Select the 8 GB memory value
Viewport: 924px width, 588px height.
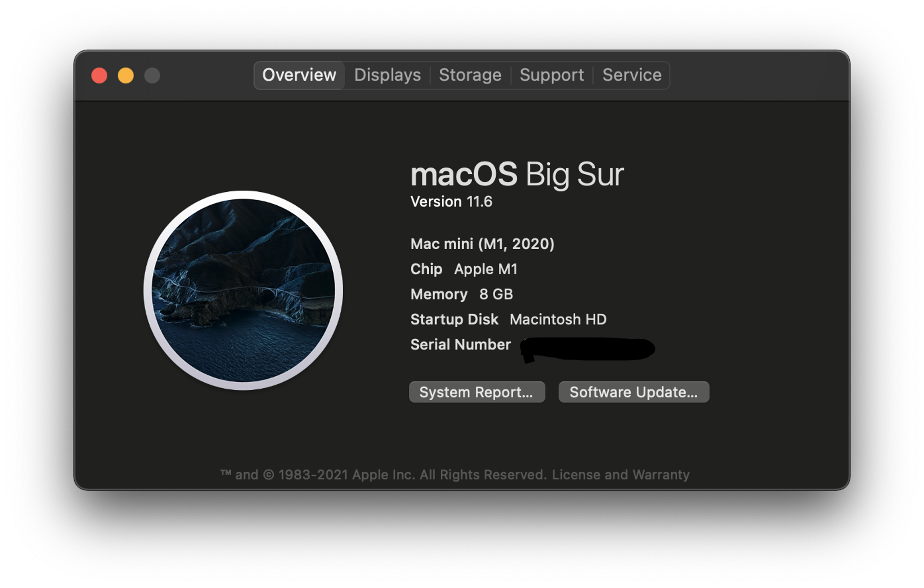[496, 294]
